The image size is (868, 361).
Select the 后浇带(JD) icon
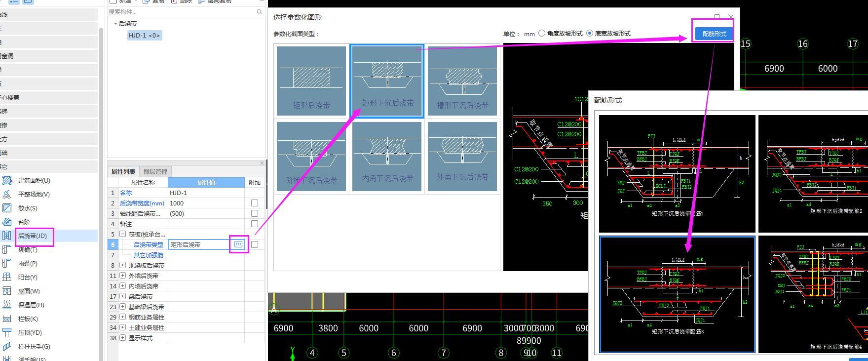[7, 236]
